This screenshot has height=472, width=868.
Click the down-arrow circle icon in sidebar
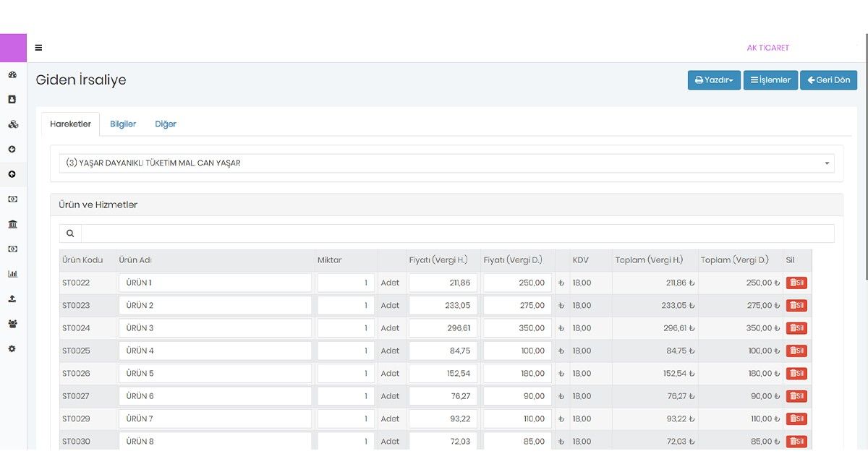[12, 149]
